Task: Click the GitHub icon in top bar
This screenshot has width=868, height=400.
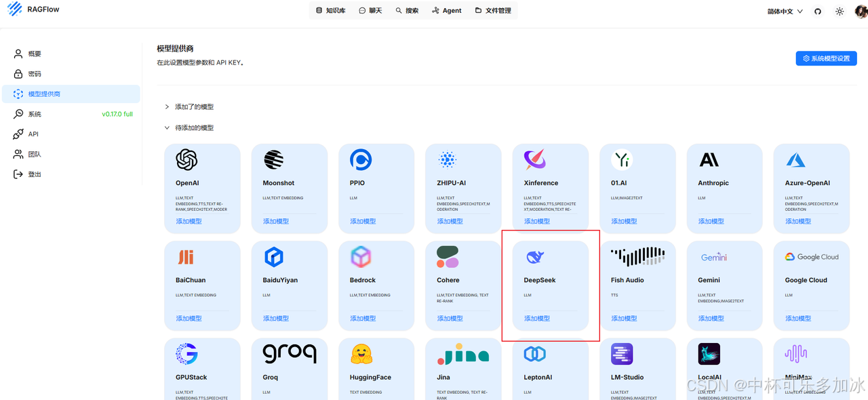Action: point(818,12)
